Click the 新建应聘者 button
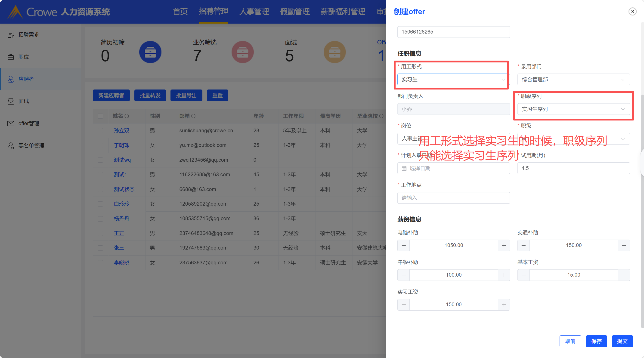This screenshot has width=644, height=358. 111,96
